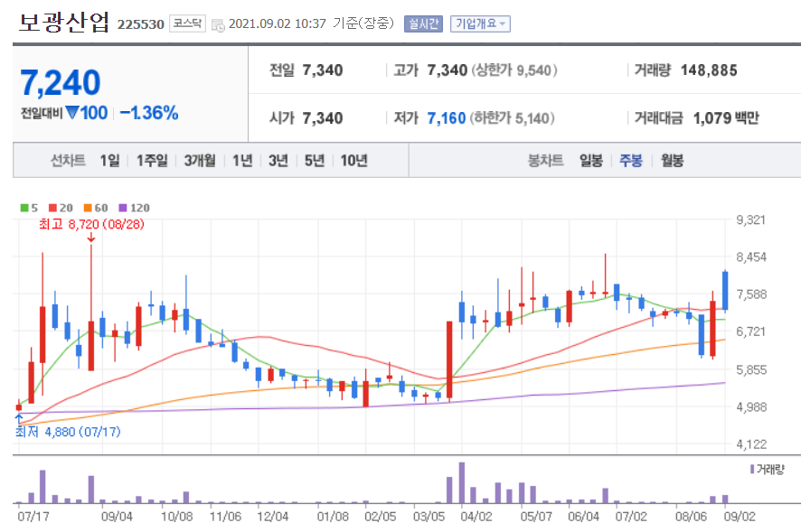This screenshot has height=532, width=801.
Task: Click the 07/17 date axis label
Action: tap(33, 516)
